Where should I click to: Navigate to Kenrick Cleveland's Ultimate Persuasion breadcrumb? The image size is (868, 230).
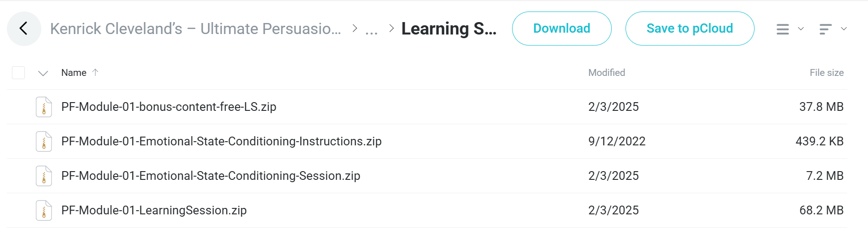[196, 29]
